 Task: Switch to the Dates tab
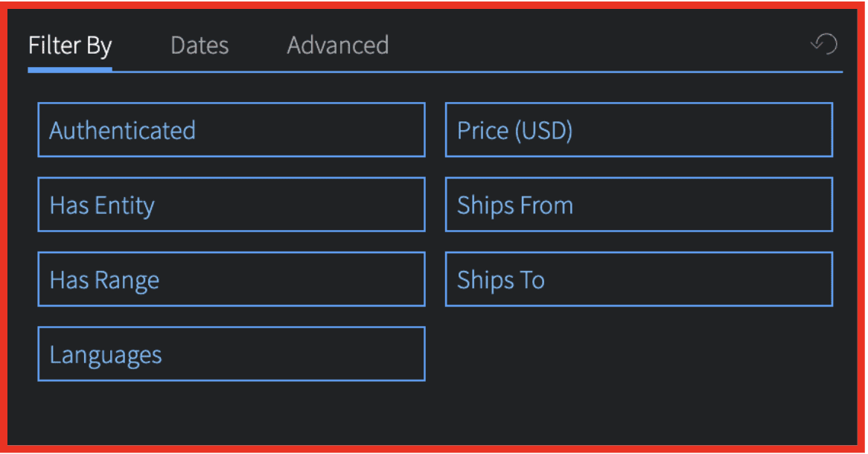point(200,45)
